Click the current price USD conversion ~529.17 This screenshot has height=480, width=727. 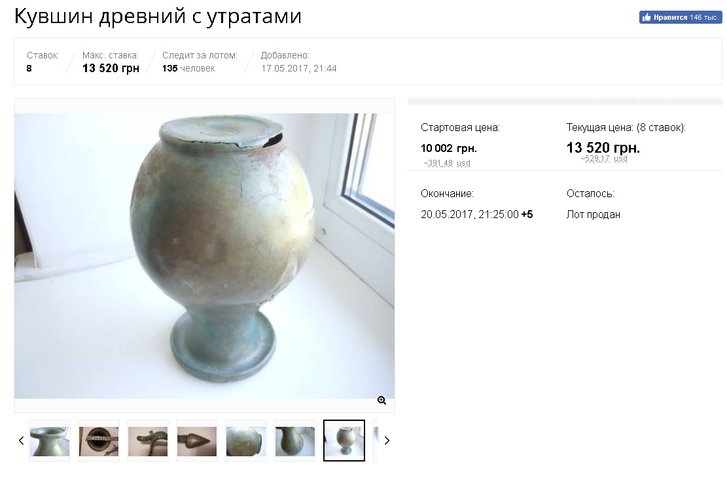604,159
